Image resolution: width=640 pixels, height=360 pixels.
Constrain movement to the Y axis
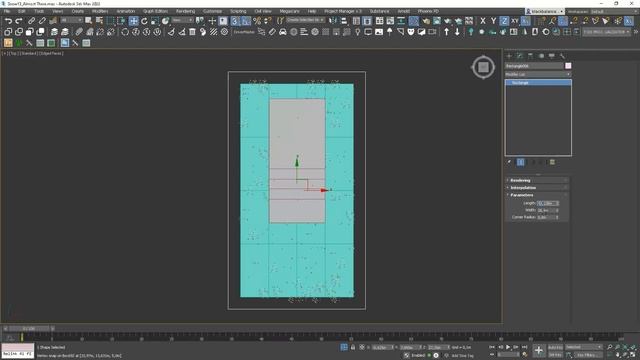tap(493, 21)
